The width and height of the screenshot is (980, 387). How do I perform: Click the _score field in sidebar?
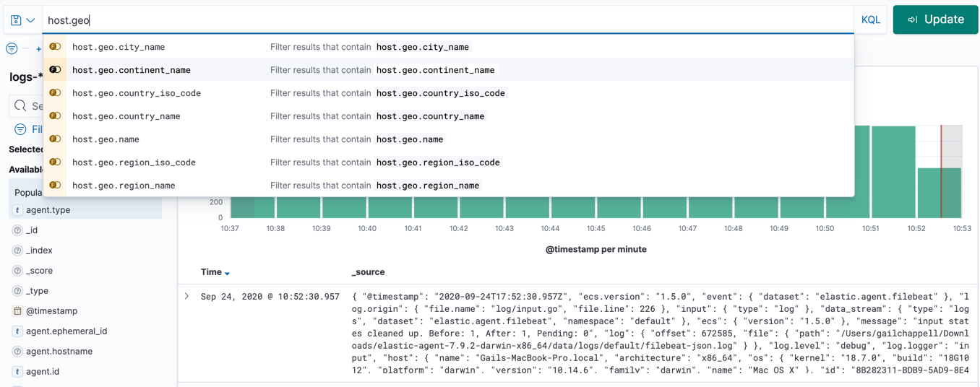tap(39, 271)
